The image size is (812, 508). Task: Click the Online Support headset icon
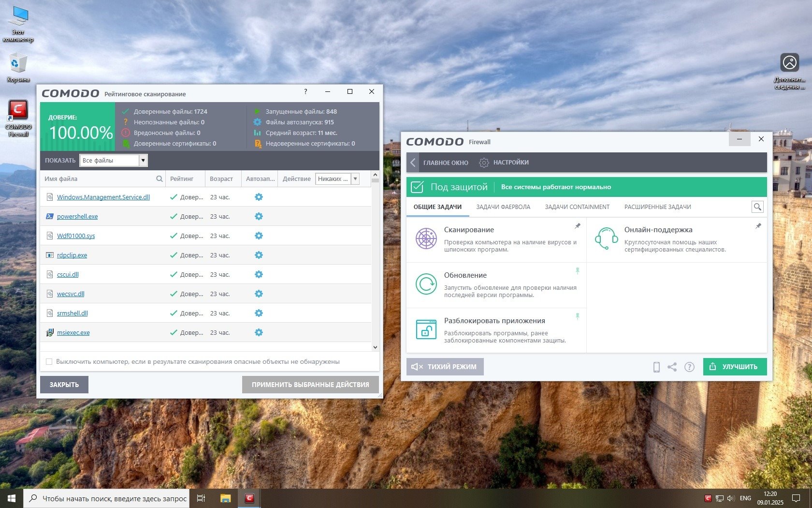[x=606, y=239]
